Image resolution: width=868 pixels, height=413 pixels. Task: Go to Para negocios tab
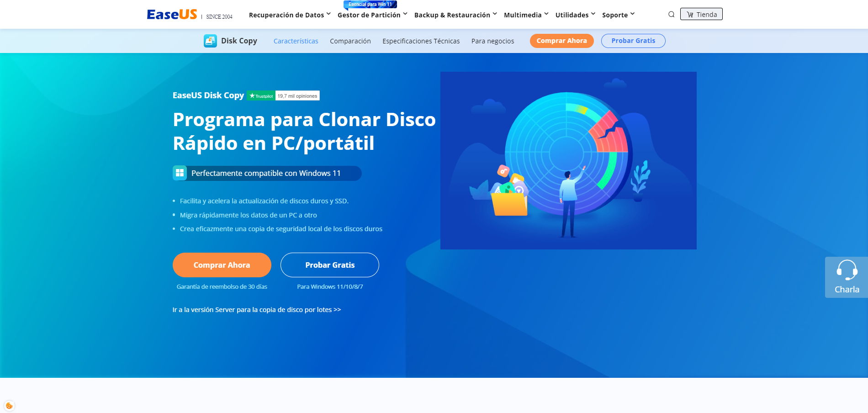492,41
